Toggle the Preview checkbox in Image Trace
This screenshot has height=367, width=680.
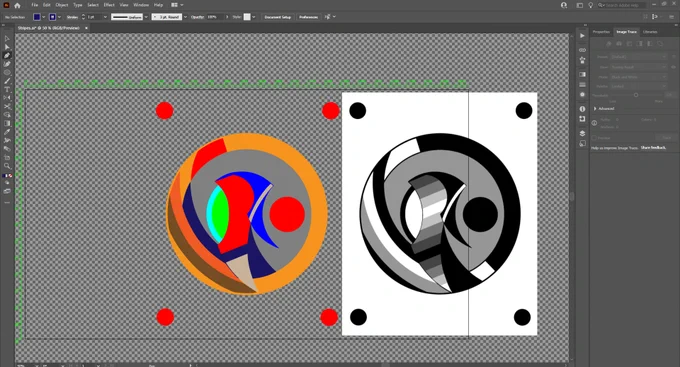[x=594, y=138]
